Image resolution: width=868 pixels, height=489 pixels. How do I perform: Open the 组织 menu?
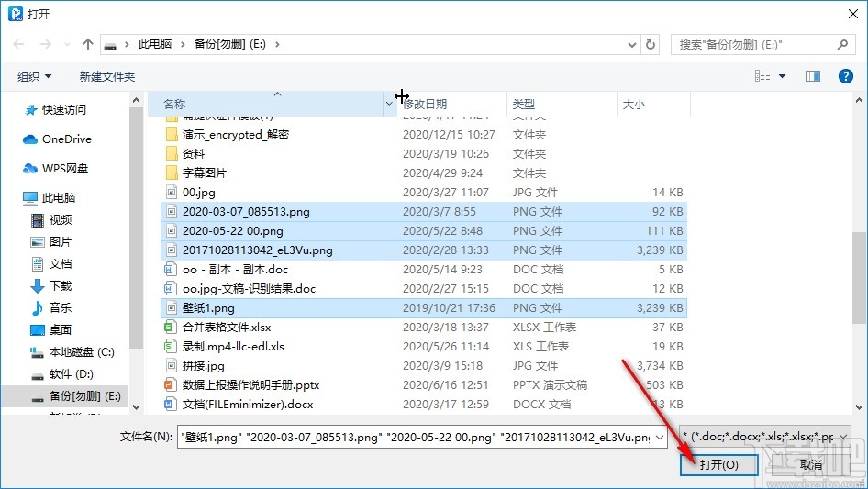(34, 76)
